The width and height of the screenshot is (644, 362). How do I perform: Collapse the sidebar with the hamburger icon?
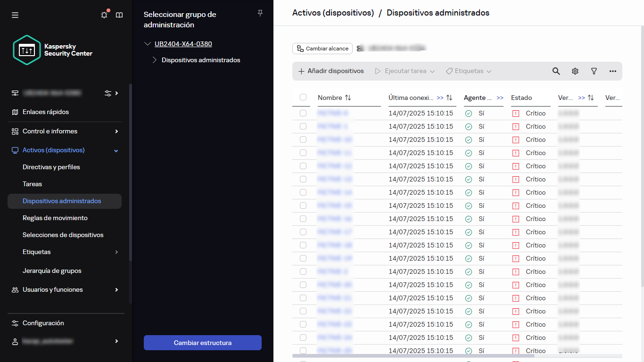click(x=15, y=15)
